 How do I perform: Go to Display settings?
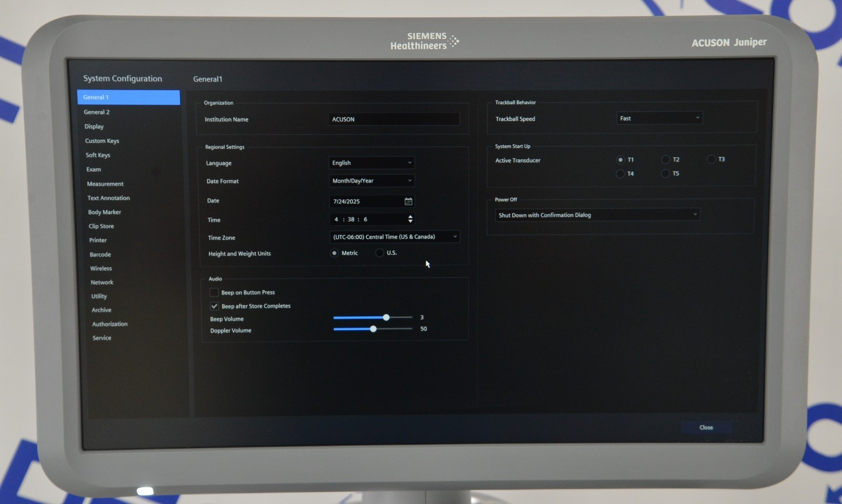(x=94, y=127)
